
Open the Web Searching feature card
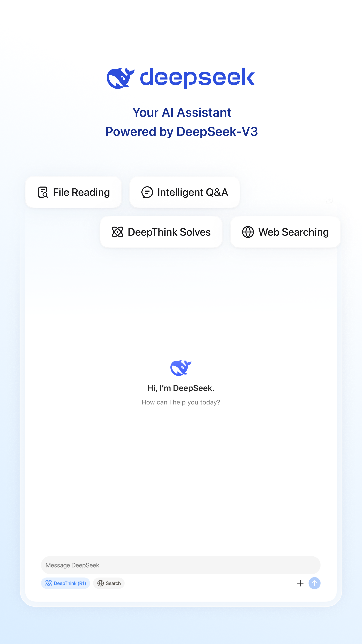285,232
